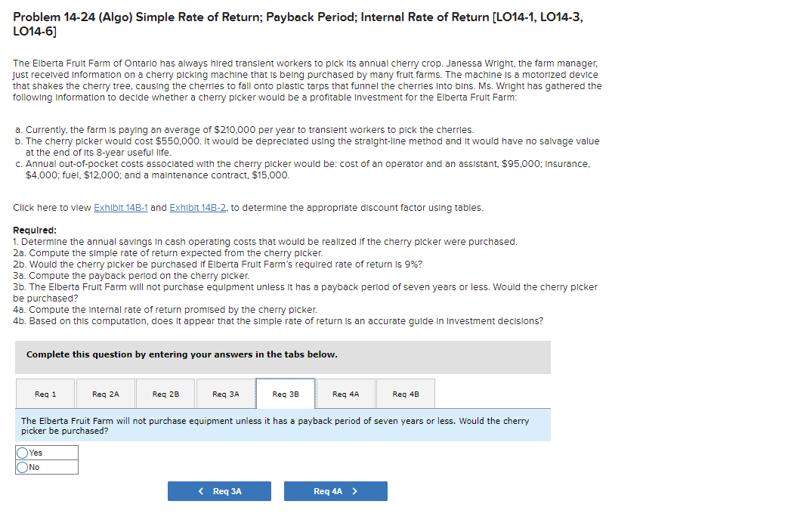Switch to the Req 3A tab

pos(225,393)
